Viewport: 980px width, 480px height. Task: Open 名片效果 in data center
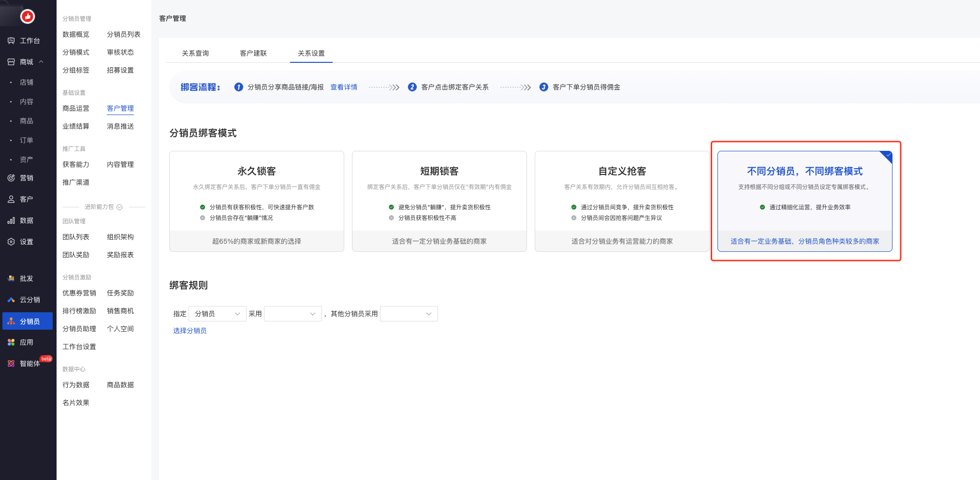pyautogui.click(x=76, y=403)
